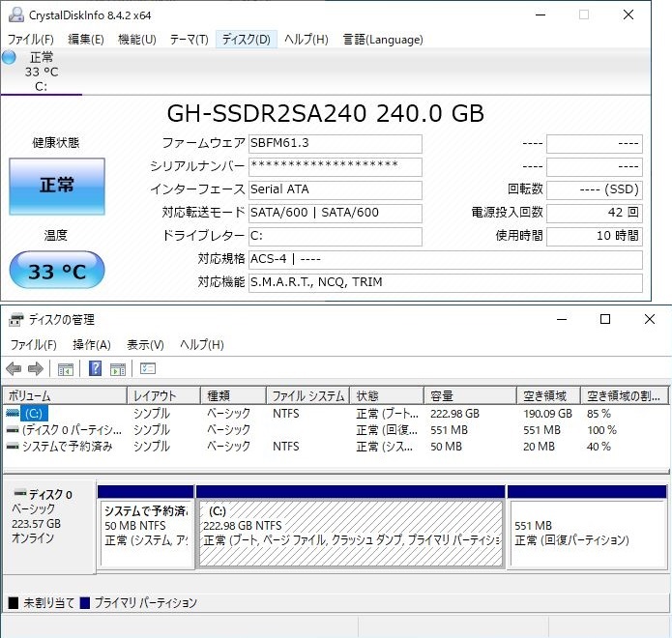This screenshot has width=672, height=638.
Task: Click the 85 % free percentage cell
Action: 599,414
